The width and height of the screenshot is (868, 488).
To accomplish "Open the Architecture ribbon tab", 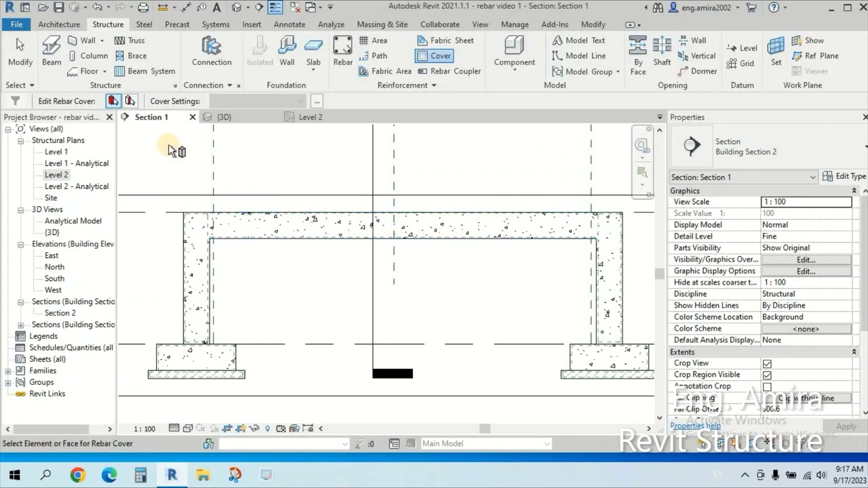I will click(x=59, y=24).
